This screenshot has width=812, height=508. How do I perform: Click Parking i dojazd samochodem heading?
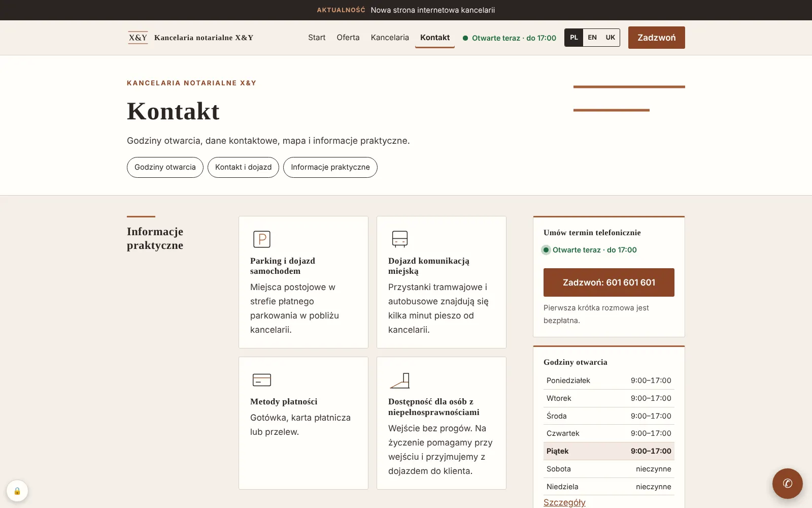[283, 266]
